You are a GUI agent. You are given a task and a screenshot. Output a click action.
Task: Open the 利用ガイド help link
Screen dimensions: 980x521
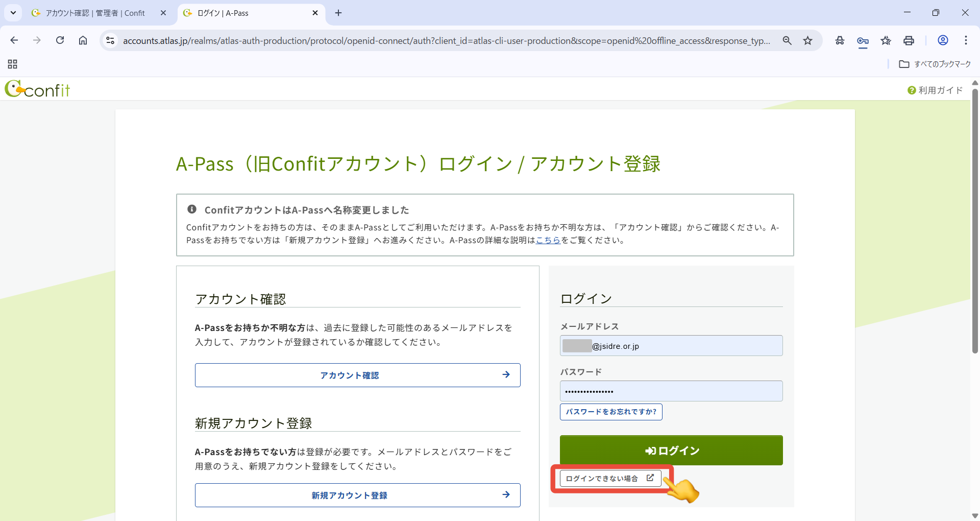(935, 90)
